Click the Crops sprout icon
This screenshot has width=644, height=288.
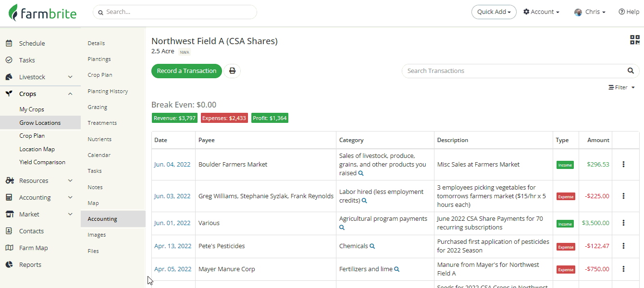[x=9, y=94]
